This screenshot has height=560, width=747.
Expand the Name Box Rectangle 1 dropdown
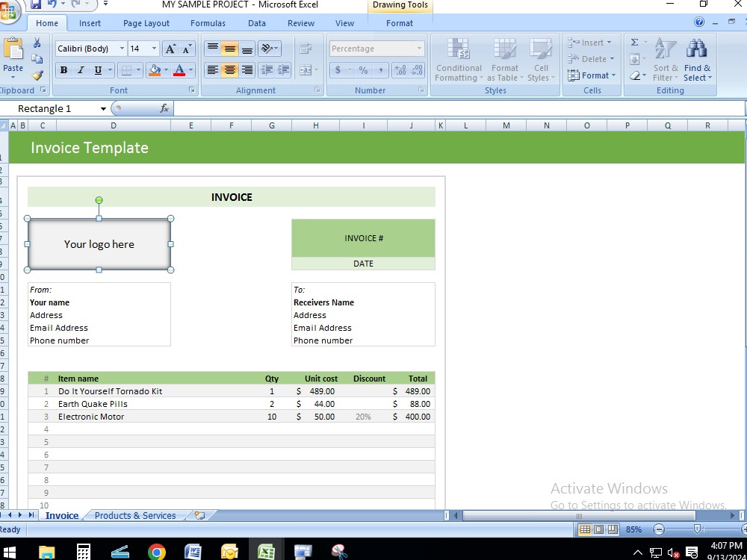tap(103, 109)
